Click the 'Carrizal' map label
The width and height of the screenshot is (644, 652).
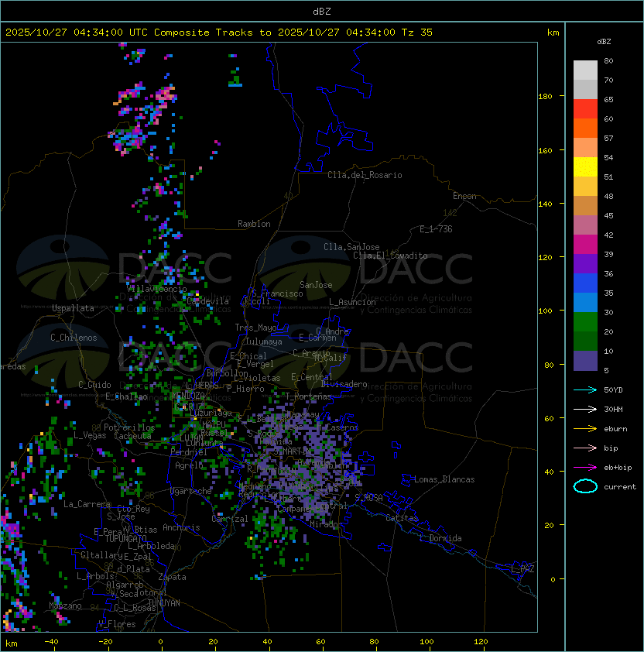pyautogui.click(x=230, y=519)
